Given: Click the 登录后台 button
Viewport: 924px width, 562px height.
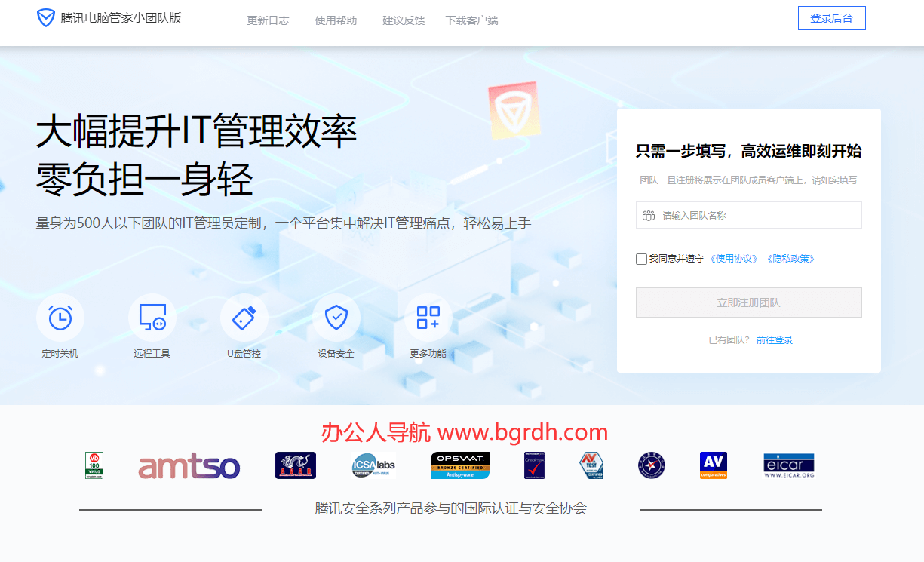Looking at the screenshot, I should click(831, 18).
